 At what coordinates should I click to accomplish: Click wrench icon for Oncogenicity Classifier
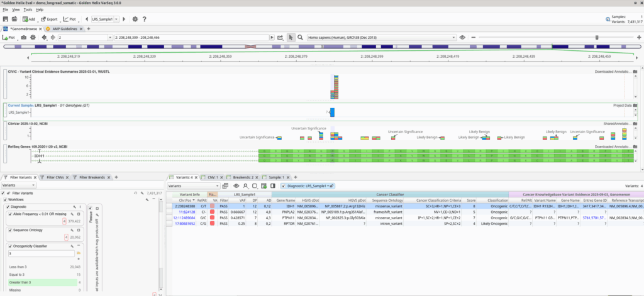coord(72,246)
